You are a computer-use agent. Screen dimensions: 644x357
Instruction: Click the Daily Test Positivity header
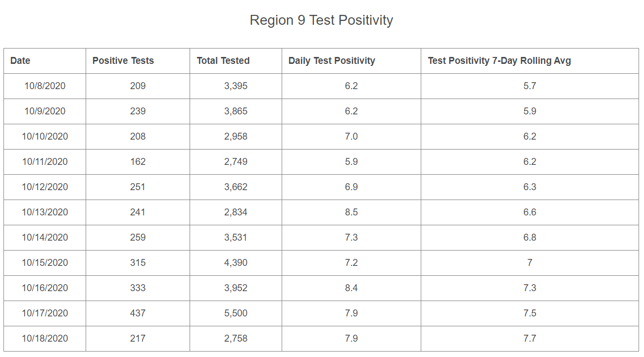[x=332, y=61]
